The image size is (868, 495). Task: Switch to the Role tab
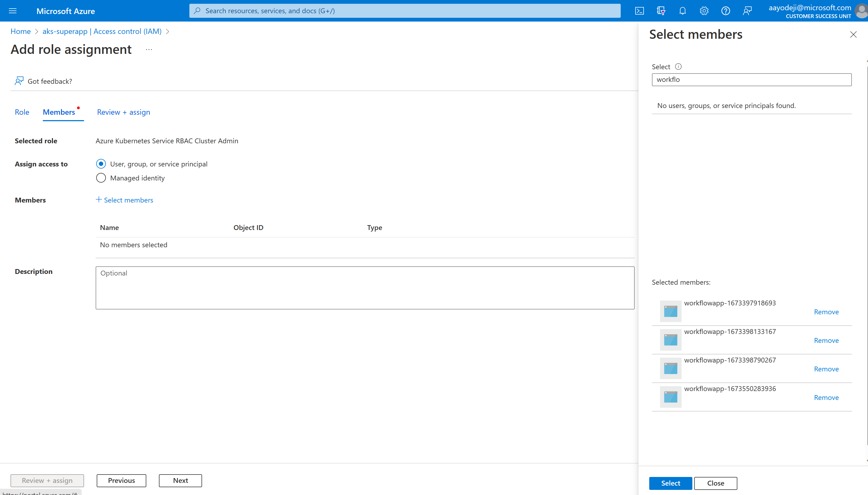(22, 112)
